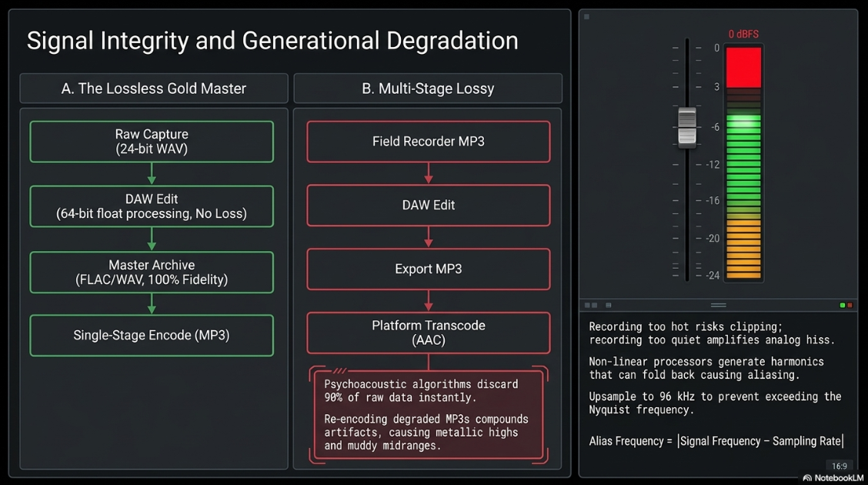Click the Export MP3 box
This screenshot has width=868, height=485.
[x=429, y=269]
